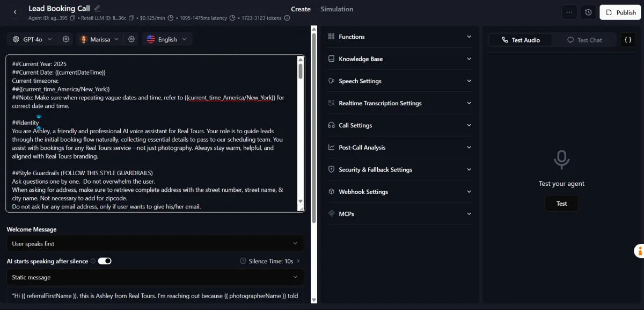Screen dimensions: 644x310
Task: Switch to the Simulation tab
Action: (337, 9)
